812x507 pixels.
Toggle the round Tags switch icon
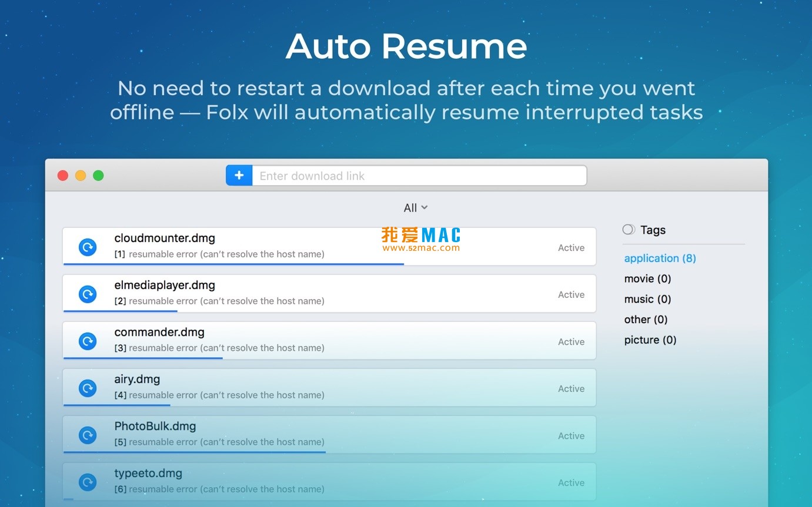[x=629, y=230]
